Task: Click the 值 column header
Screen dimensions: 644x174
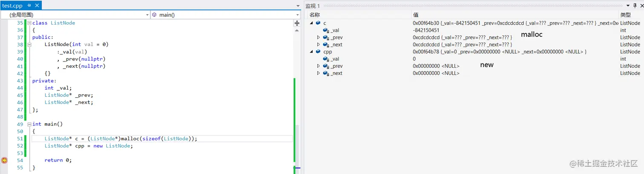Action: (x=416, y=15)
